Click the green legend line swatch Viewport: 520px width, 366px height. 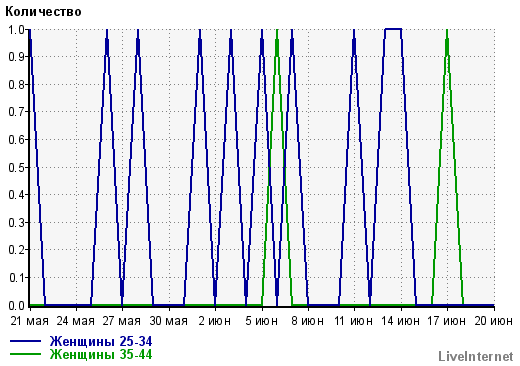click(x=25, y=354)
